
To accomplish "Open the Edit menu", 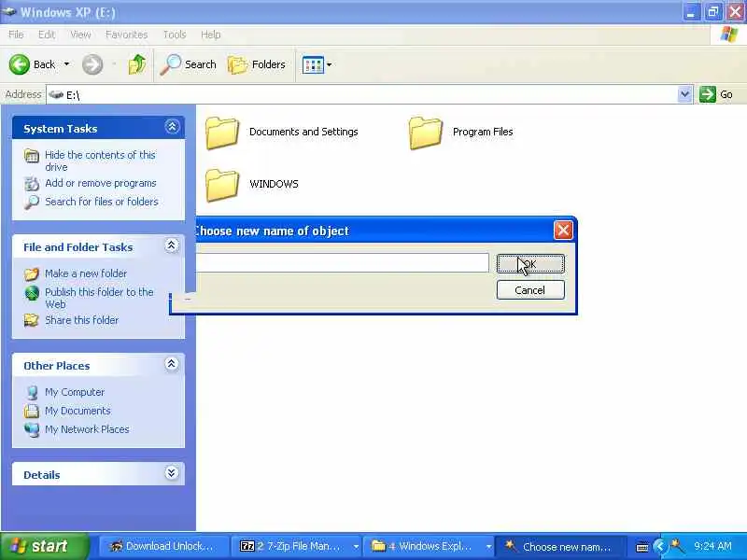I will (47, 35).
